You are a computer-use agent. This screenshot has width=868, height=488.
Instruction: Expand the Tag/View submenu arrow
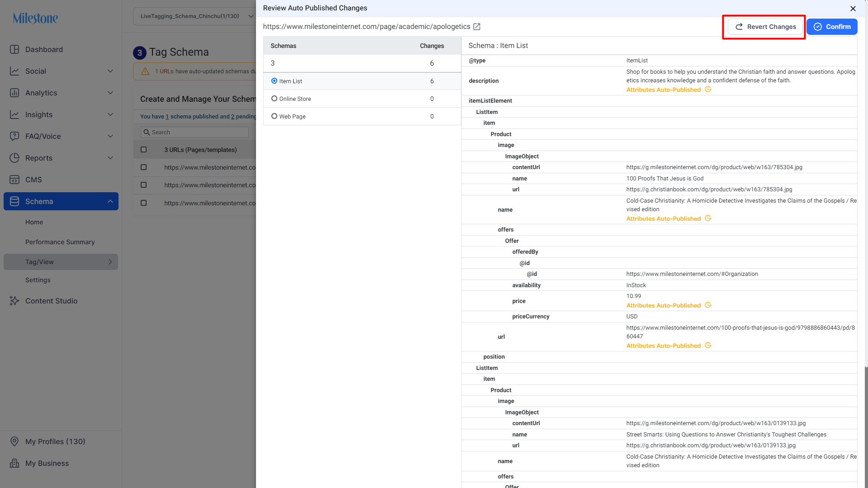(x=110, y=262)
